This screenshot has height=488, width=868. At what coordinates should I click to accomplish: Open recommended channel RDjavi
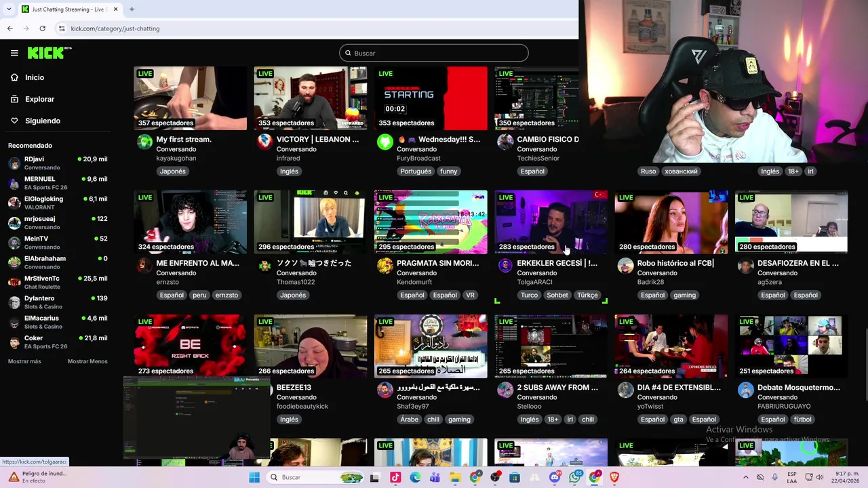coord(58,163)
